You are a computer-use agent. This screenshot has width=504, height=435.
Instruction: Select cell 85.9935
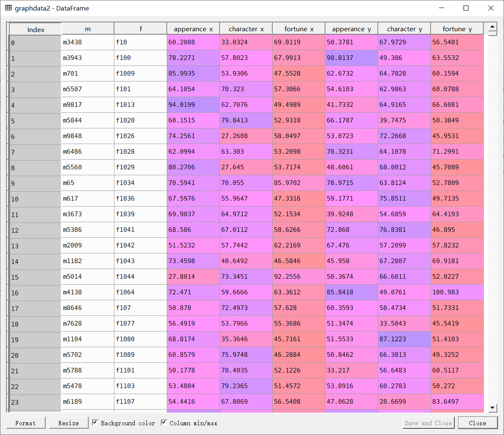(193, 73)
